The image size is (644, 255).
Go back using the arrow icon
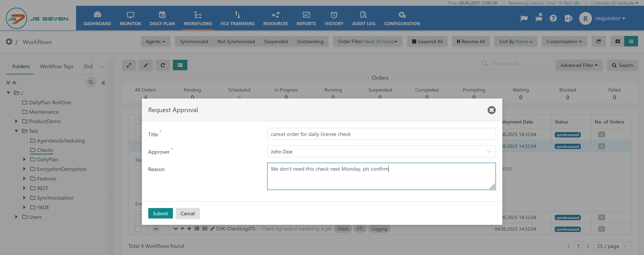coord(9,42)
